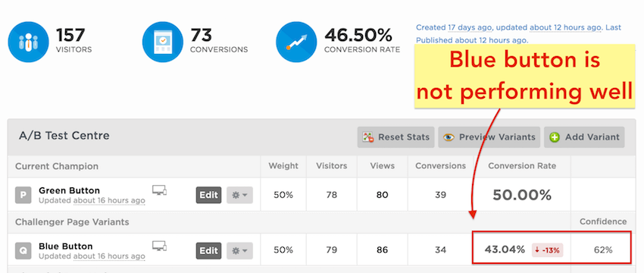
Task: Click the blue Visitors people icon
Action: 28,42
